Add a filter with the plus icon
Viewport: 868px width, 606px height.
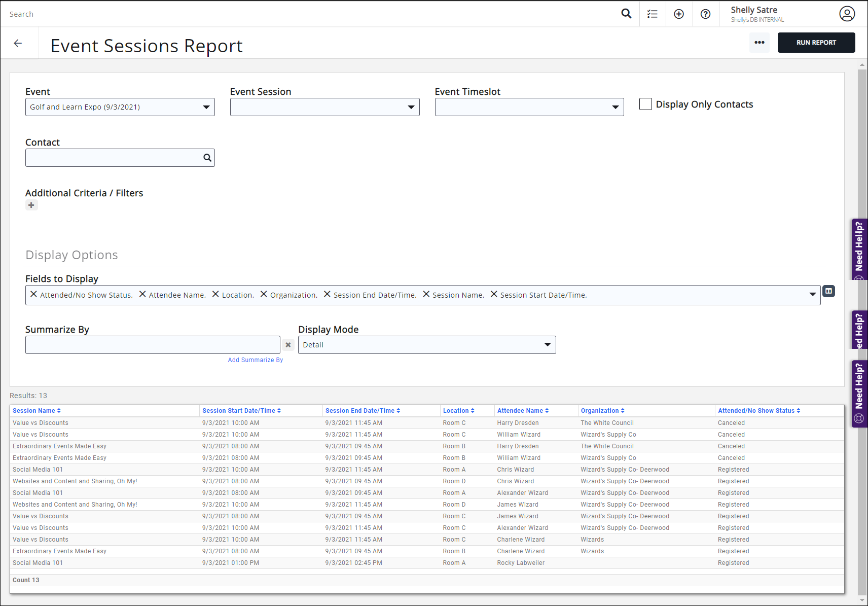coord(31,205)
